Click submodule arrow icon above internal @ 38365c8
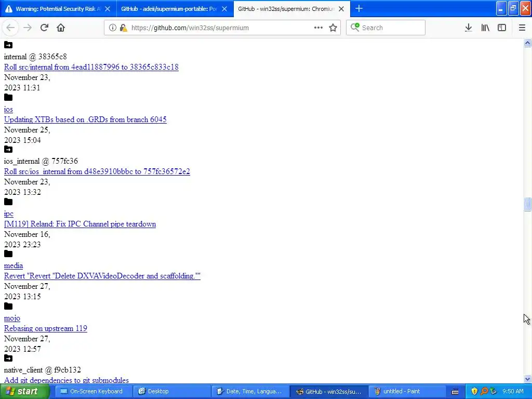 coord(8,45)
